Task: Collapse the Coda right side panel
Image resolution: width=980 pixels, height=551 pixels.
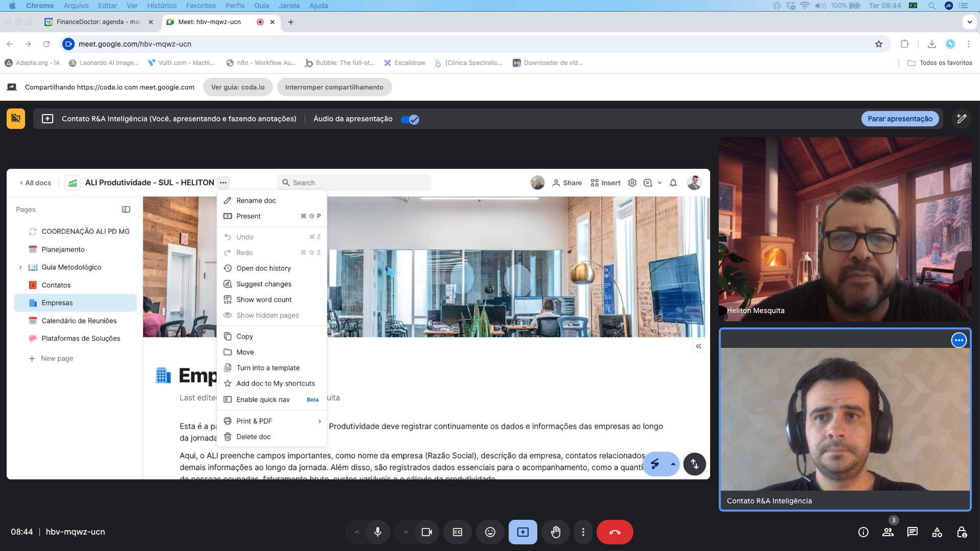Action: pos(699,346)
